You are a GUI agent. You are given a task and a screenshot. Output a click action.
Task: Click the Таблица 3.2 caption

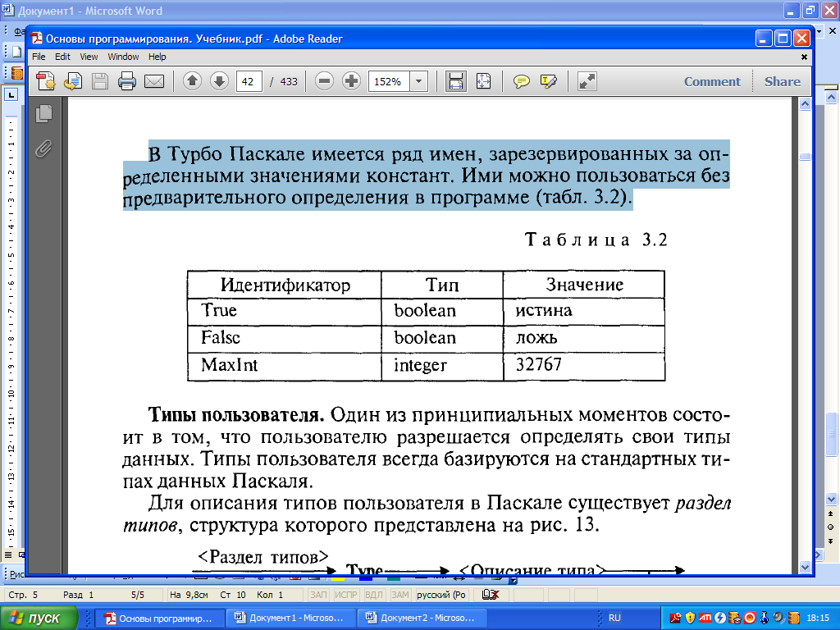(596, 240)
